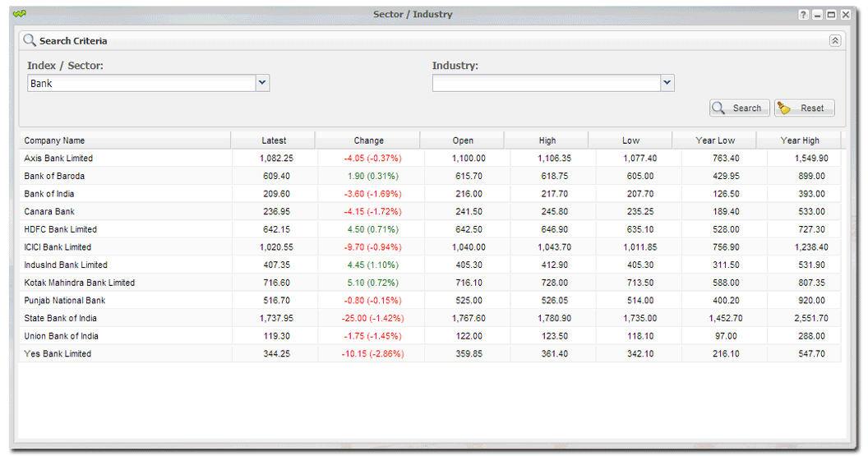Click State Bank year low 1,452.70
868x456 pixels.
tap(726, 318)
